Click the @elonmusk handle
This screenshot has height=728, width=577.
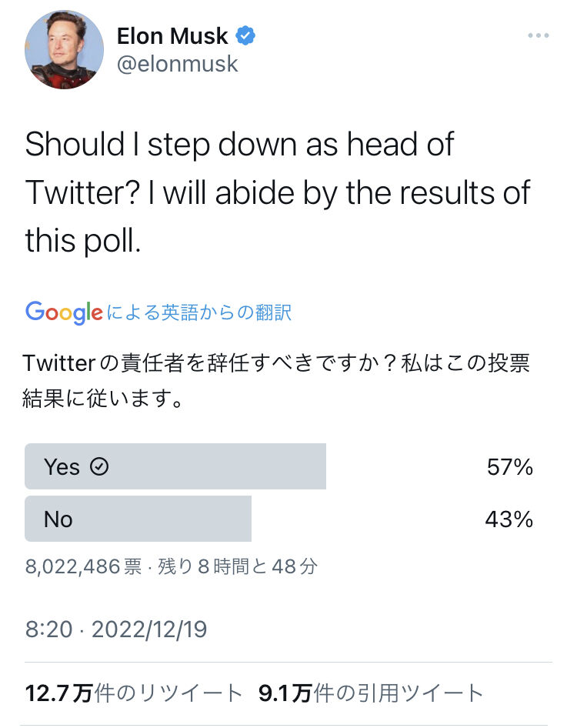177,64
